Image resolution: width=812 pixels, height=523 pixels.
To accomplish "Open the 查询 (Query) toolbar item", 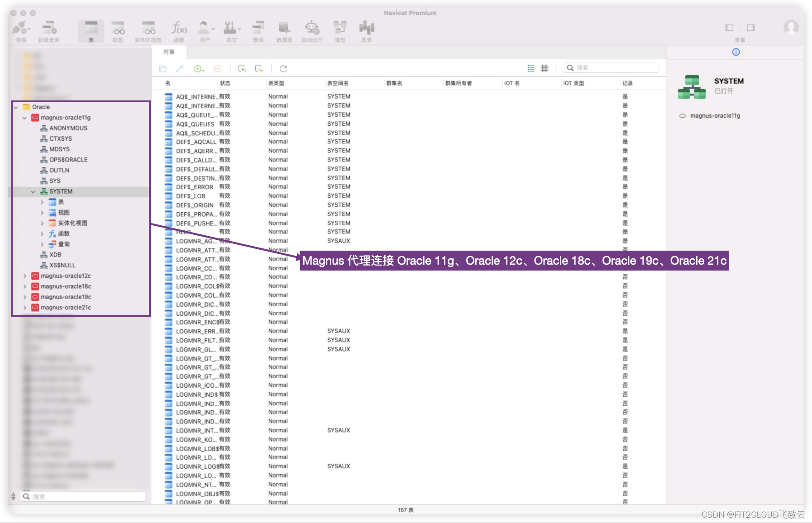I will point(258,31).
